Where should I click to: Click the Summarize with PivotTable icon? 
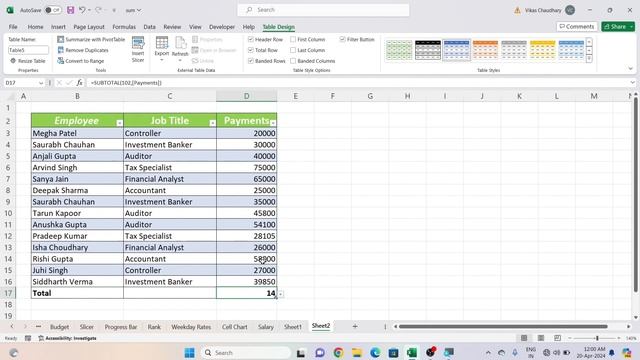coord(60,39)
